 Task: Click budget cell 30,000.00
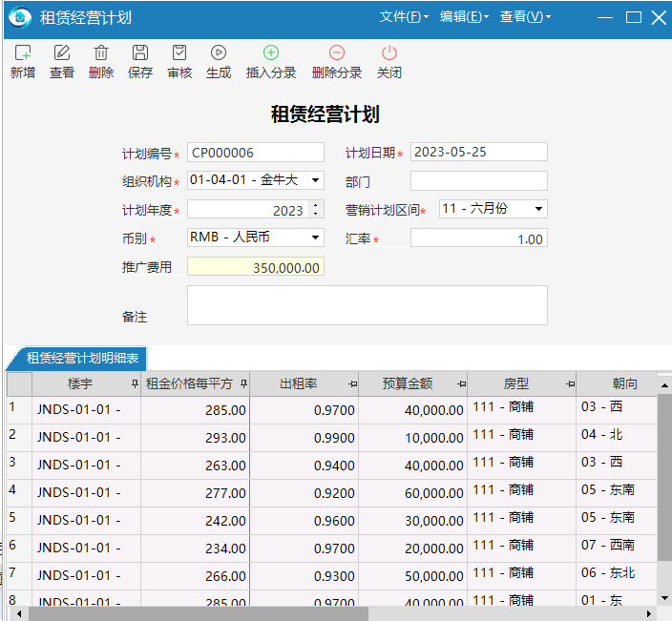(413, 520)
